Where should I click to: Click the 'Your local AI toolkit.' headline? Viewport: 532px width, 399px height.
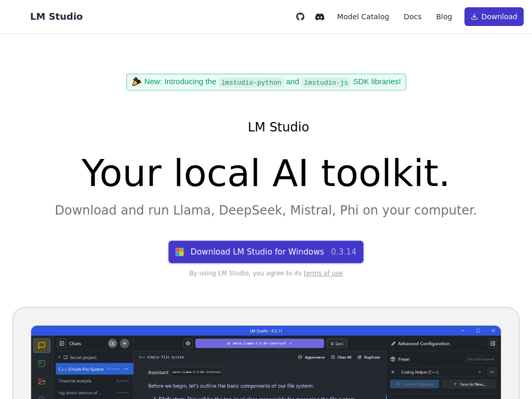(265, 173)
